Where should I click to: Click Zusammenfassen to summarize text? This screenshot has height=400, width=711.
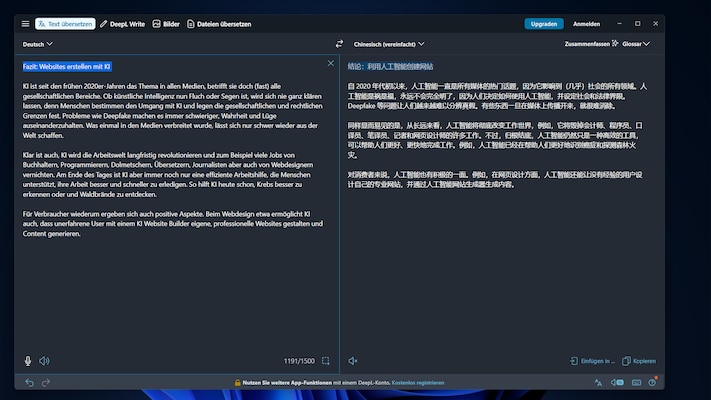click(591, 44)
